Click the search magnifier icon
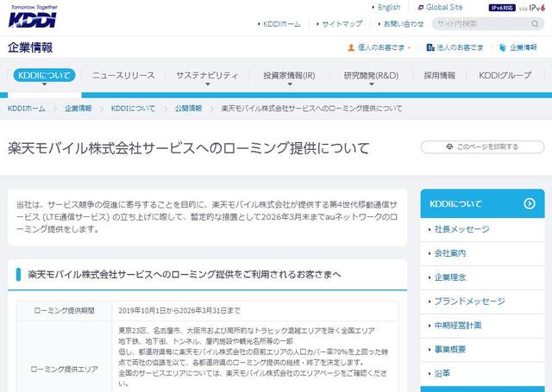 535,24
